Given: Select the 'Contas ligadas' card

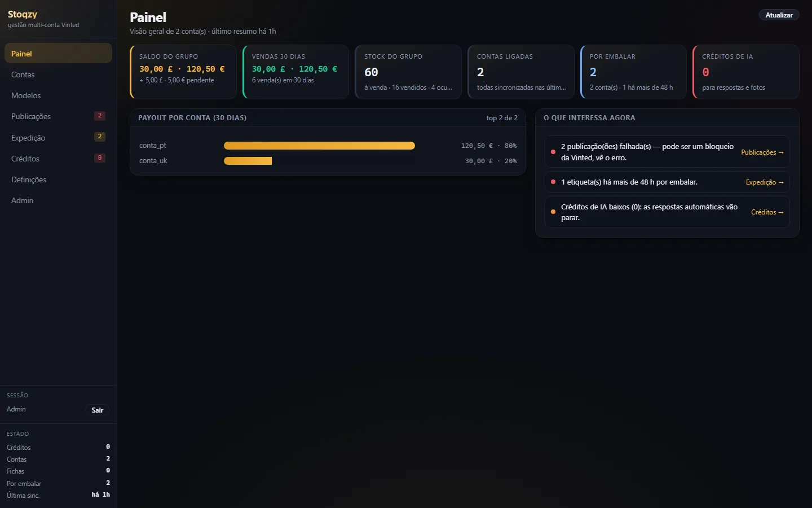Looking at the screenshot, I should pyautogui.click(x=521, y=72).
